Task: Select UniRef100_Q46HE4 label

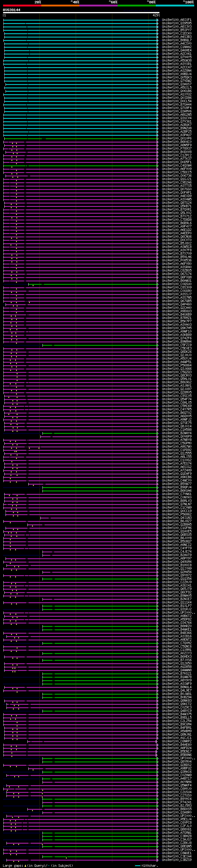Action: click(x=176, y=50)
